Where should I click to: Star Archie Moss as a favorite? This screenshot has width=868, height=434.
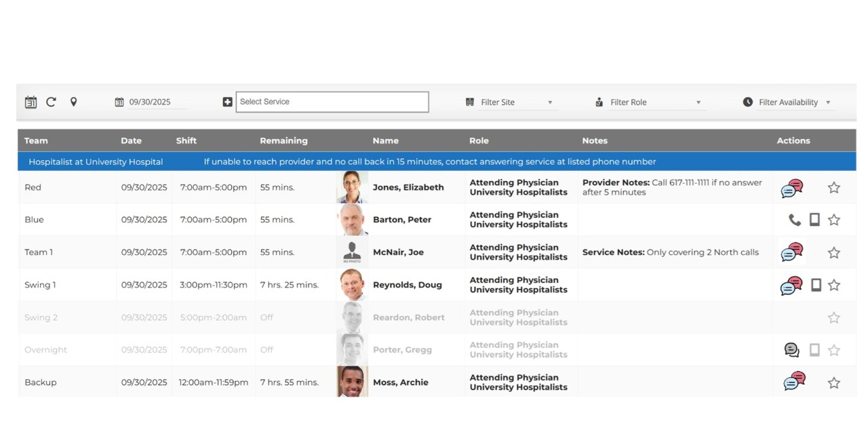tap(833, 382)
